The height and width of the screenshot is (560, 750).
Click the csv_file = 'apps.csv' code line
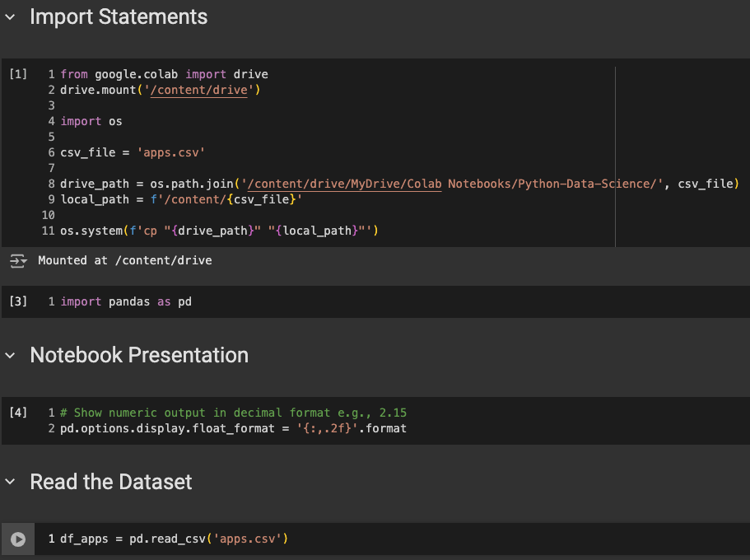point(132,152)
